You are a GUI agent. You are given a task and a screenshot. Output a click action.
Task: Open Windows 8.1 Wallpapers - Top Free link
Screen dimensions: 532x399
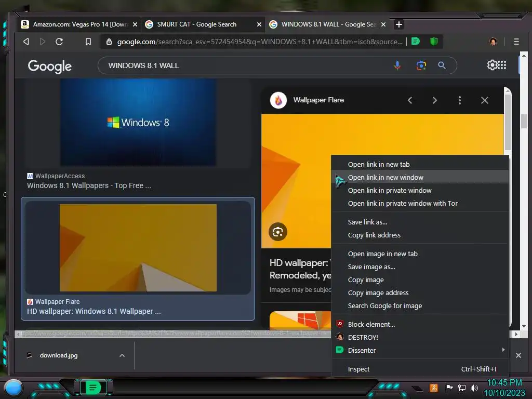click(x=89, y=185)
